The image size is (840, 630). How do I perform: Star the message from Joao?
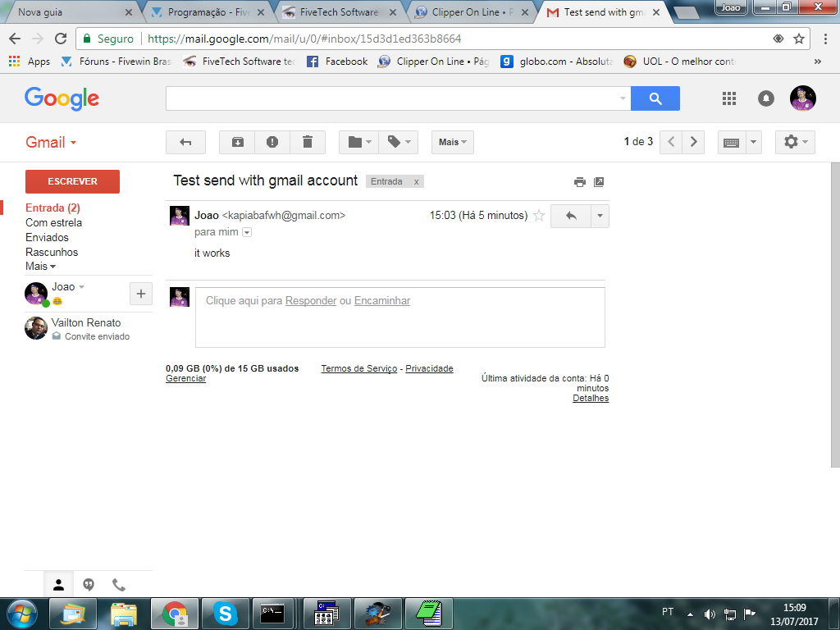539,216
